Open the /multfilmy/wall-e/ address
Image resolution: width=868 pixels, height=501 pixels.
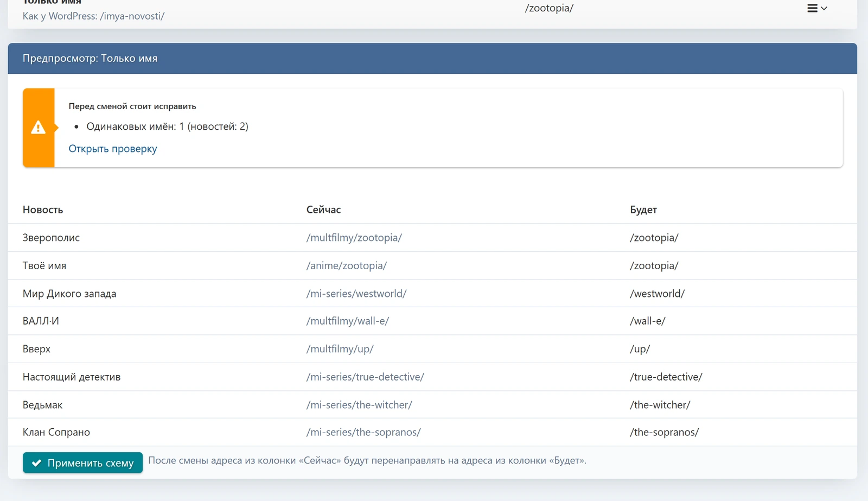tap(348, 321)
